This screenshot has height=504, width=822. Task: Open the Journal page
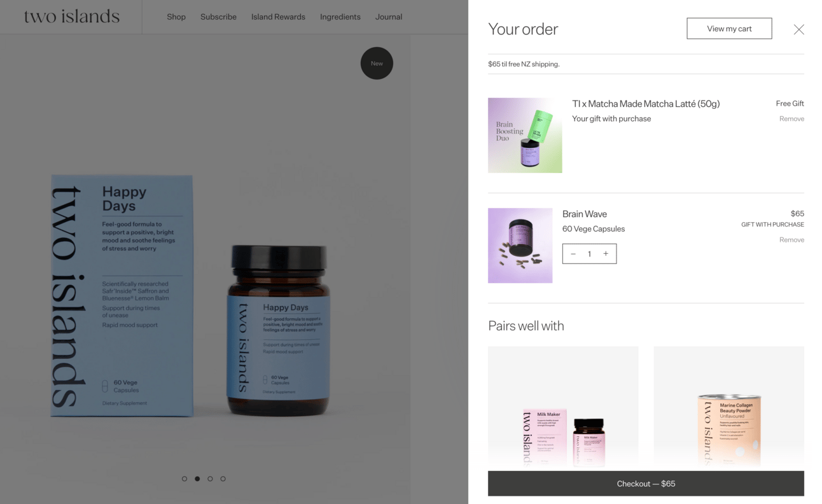tap(389, 17)
